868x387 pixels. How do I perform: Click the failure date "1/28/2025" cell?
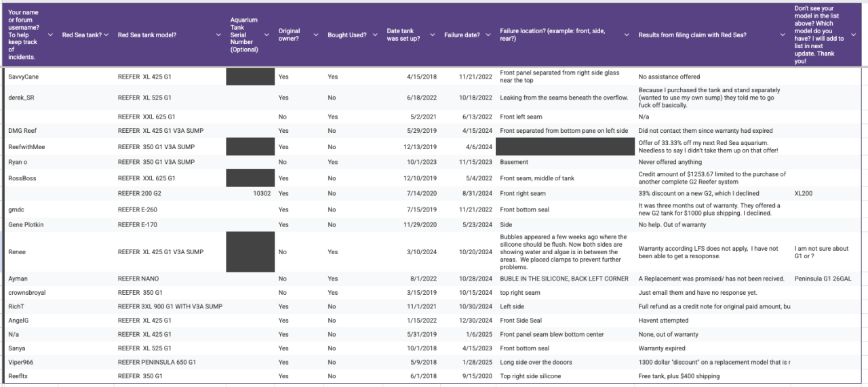(469, 362)
